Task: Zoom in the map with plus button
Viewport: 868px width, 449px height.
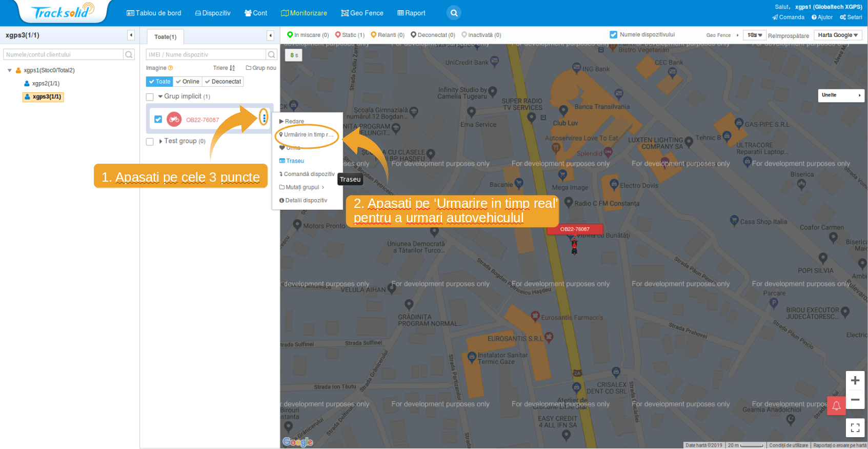Action: pos(855,380)
